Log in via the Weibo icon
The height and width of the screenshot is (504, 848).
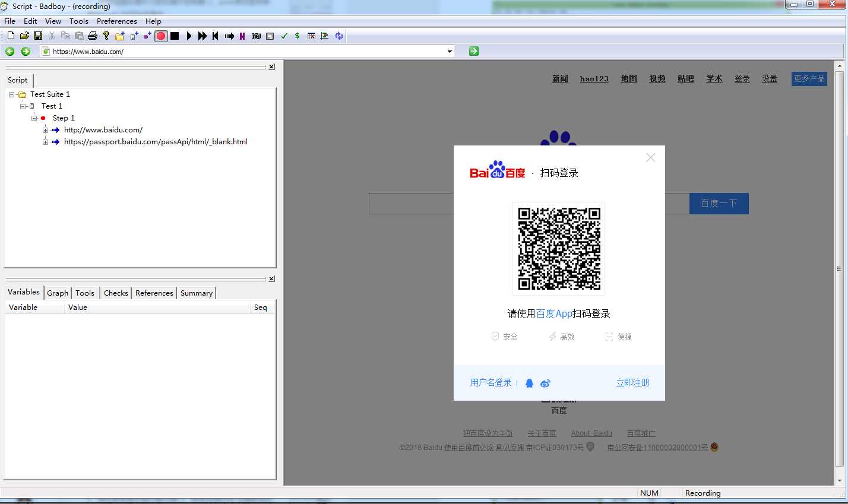[x=546, y=383]
